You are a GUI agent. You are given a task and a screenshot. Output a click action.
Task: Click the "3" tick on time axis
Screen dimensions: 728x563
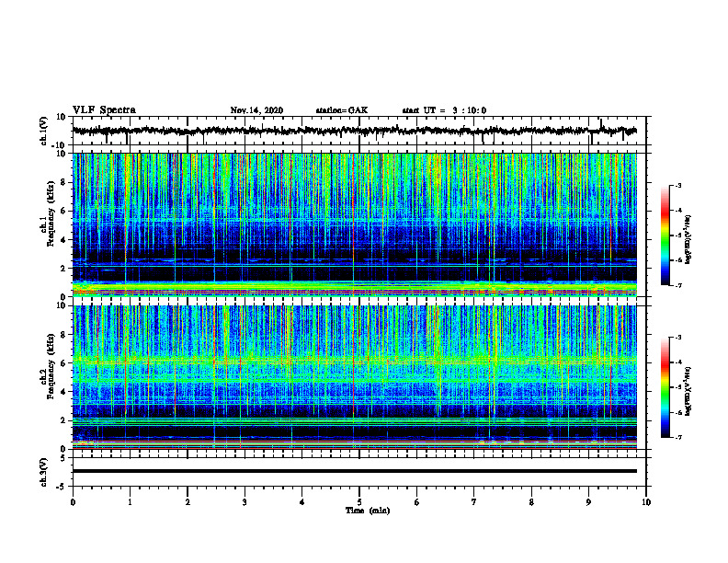pyautogui.click(x=245, y=502)
